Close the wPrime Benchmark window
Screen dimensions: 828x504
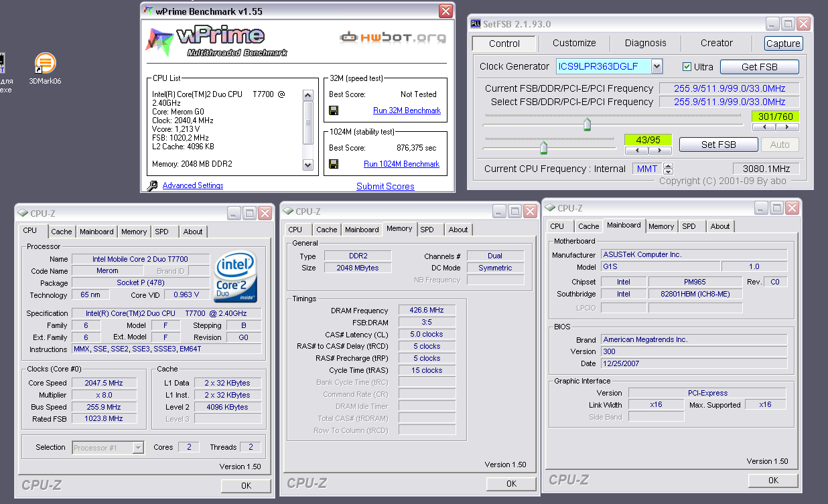coord(445,11)
